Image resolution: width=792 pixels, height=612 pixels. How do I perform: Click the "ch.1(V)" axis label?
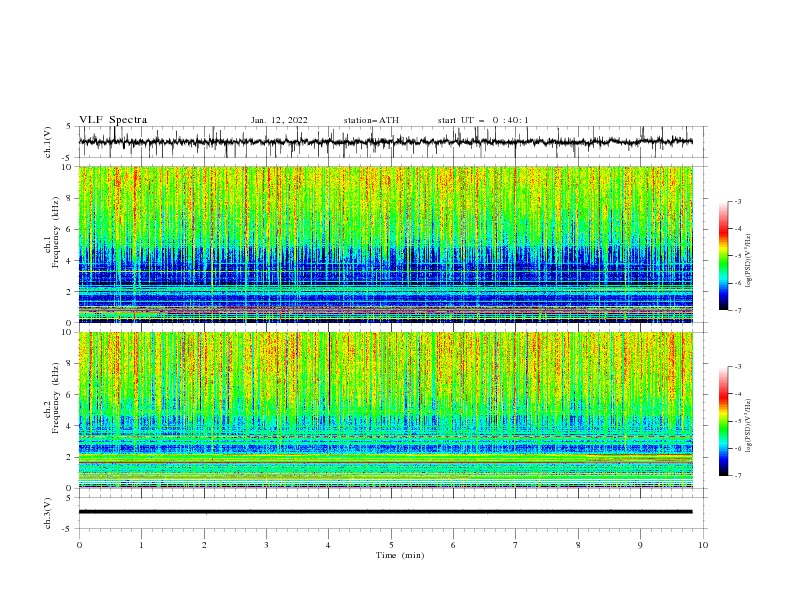48,142
